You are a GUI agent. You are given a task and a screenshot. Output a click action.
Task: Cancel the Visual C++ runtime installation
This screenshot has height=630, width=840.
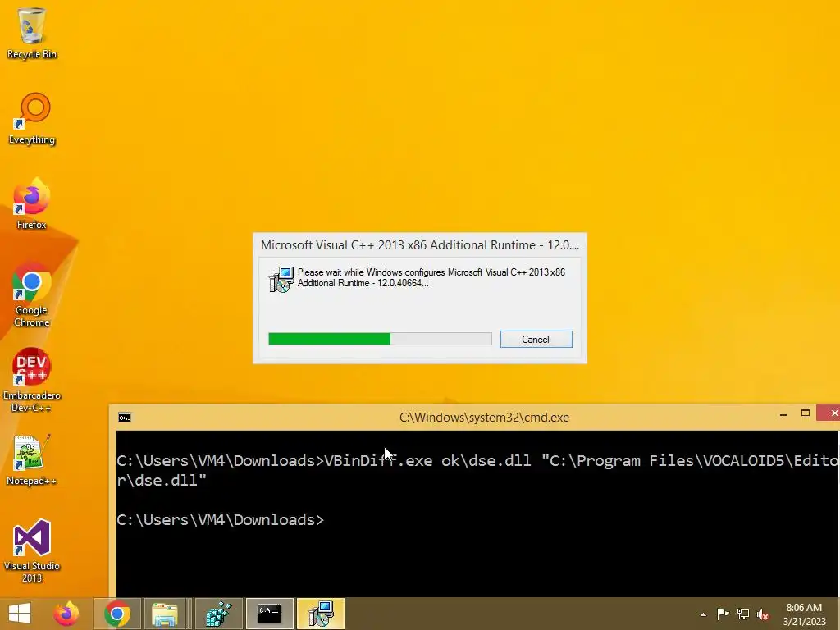click(536, 339)
